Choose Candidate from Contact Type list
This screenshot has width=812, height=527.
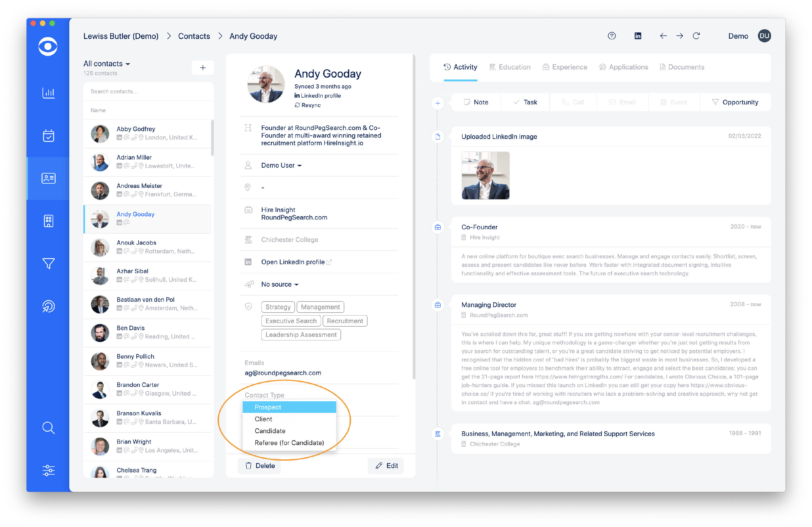(270, 431)
